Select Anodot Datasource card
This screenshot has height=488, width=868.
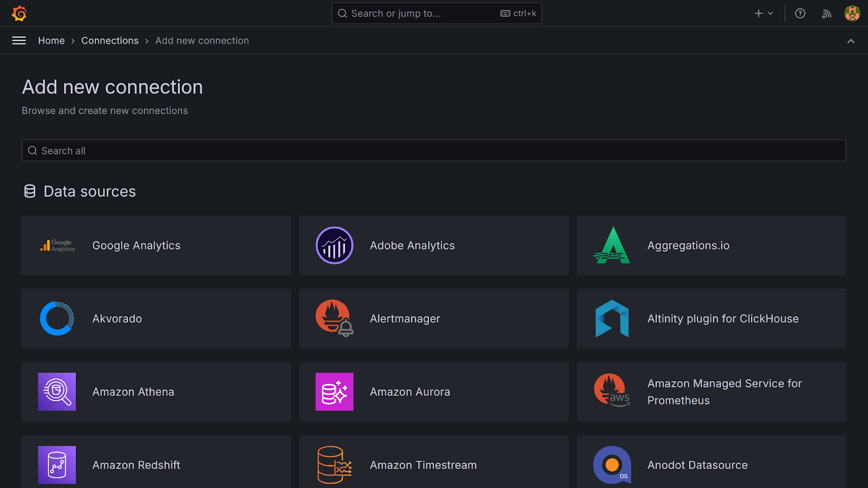[x=711, y=462]
